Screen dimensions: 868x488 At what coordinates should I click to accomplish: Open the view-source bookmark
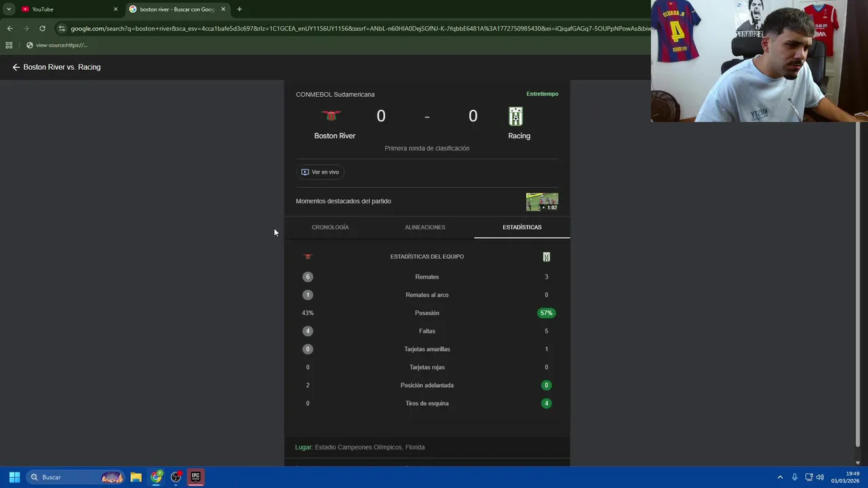coord(57,45)
